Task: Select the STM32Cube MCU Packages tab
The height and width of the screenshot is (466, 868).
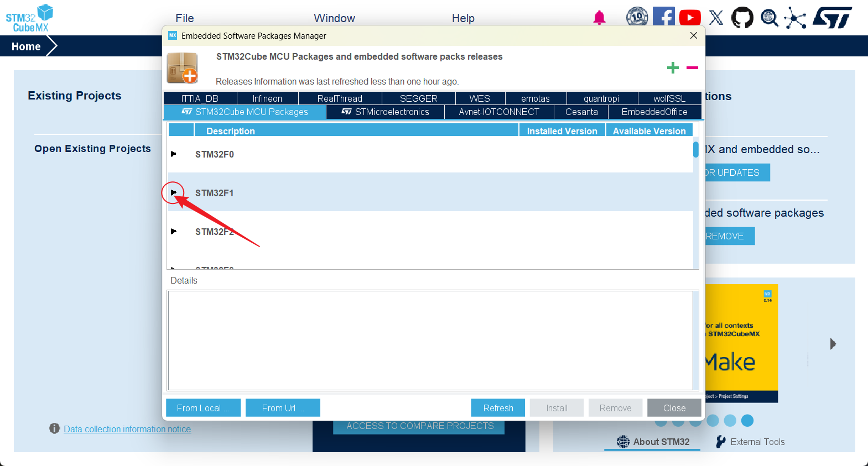Action: (x=245, y=112)
